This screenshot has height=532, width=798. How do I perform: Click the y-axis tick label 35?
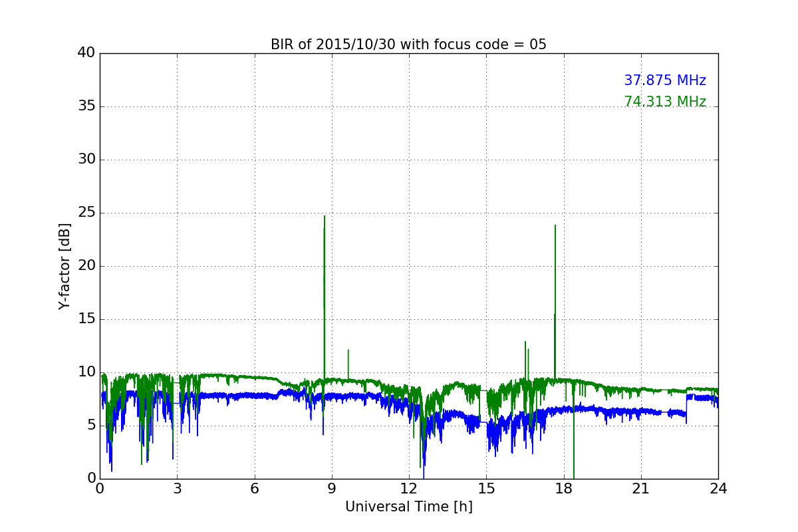click(86, 106)
